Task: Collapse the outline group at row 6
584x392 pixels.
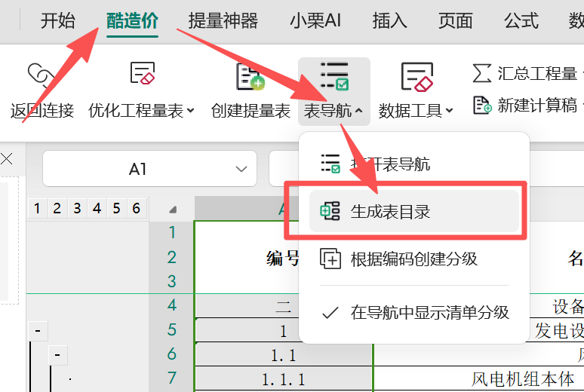Action: [57, 354]
